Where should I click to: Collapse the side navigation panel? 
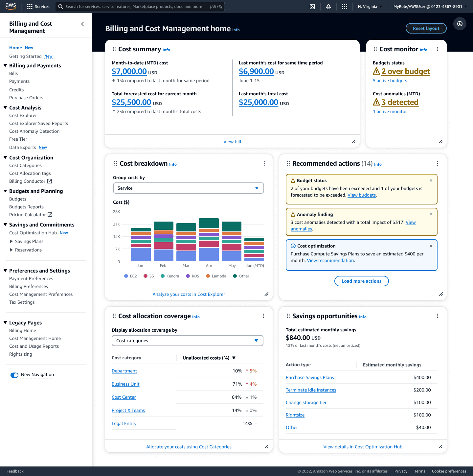tap(82, 24)
